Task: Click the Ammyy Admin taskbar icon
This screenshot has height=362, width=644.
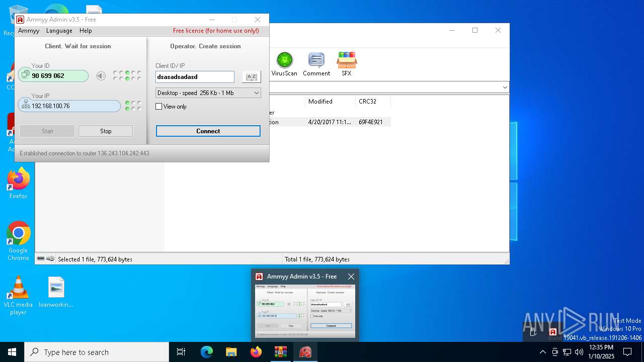Action: click(305, 352)
